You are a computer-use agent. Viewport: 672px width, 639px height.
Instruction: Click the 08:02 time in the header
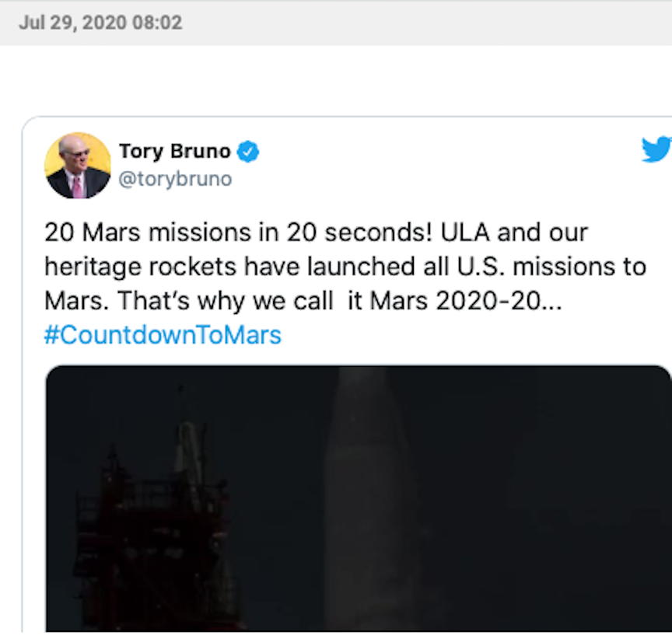(159, 23)
